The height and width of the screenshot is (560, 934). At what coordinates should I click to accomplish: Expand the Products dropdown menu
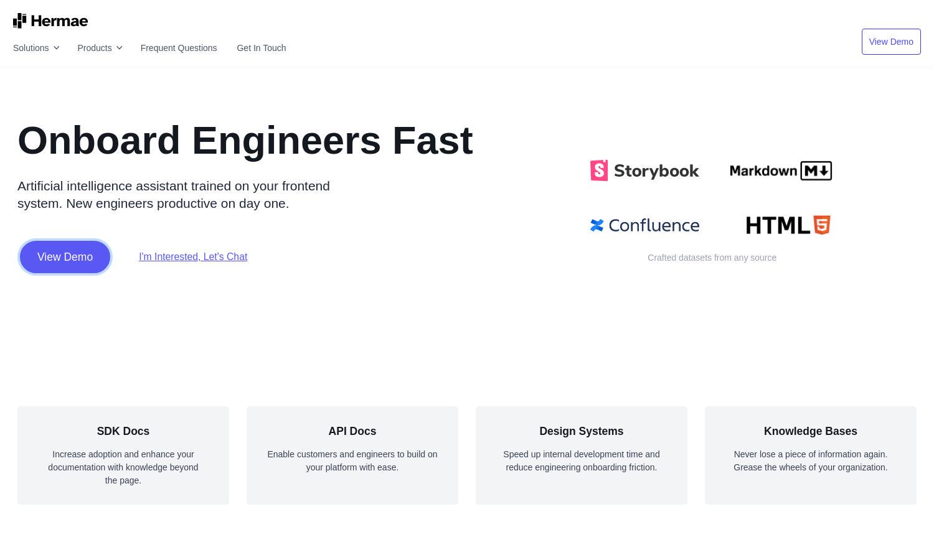(x=100, y=48)
